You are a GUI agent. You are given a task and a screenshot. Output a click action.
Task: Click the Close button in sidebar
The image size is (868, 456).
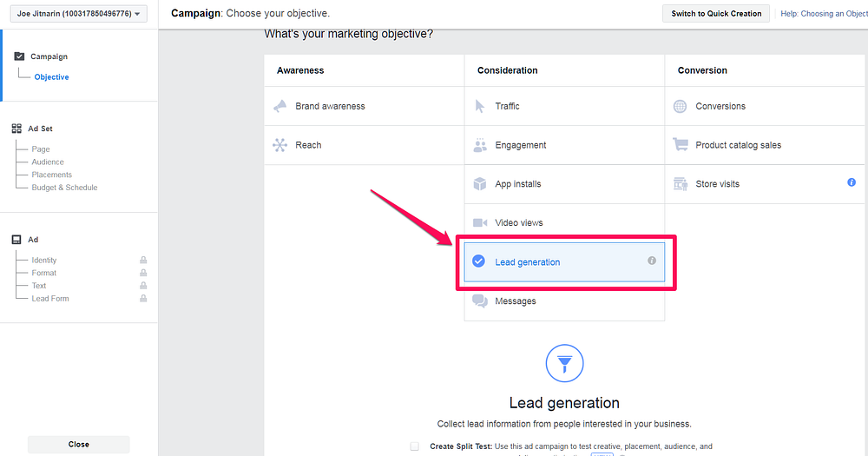pos(79,445)
